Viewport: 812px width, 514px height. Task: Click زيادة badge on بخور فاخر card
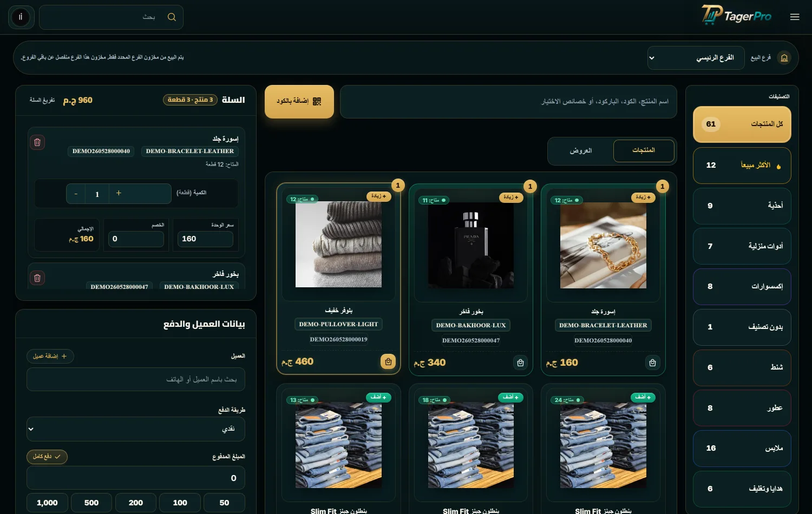pyautogui.click(x=511, y=197)
